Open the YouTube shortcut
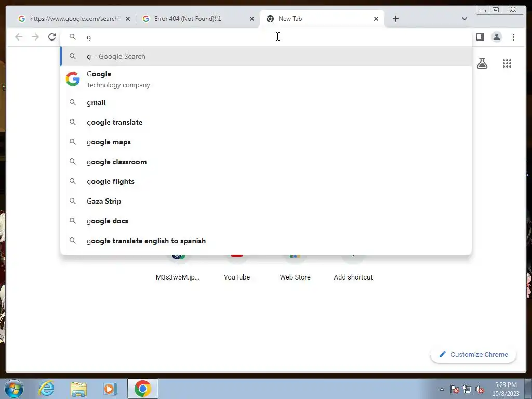Viewport: 532px width, 399px height. (237, 268)
